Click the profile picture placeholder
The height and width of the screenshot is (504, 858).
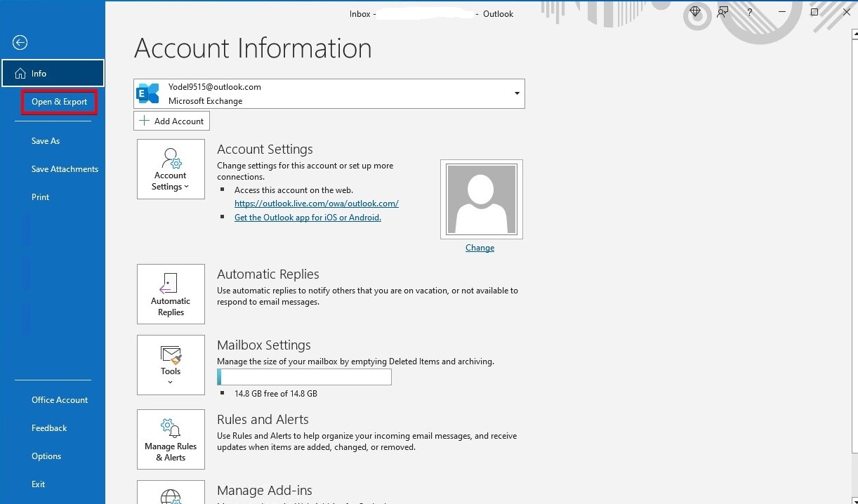coord(482,199)
